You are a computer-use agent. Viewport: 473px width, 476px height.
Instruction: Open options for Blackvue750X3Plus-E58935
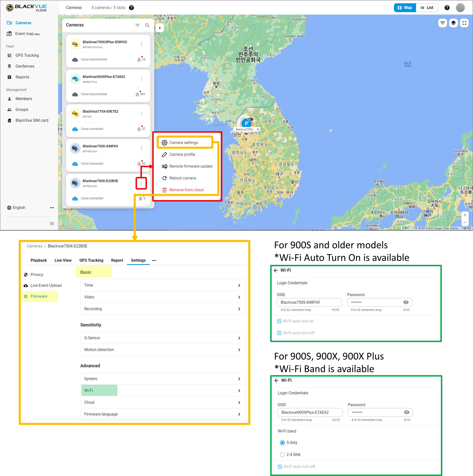point(141,44)
